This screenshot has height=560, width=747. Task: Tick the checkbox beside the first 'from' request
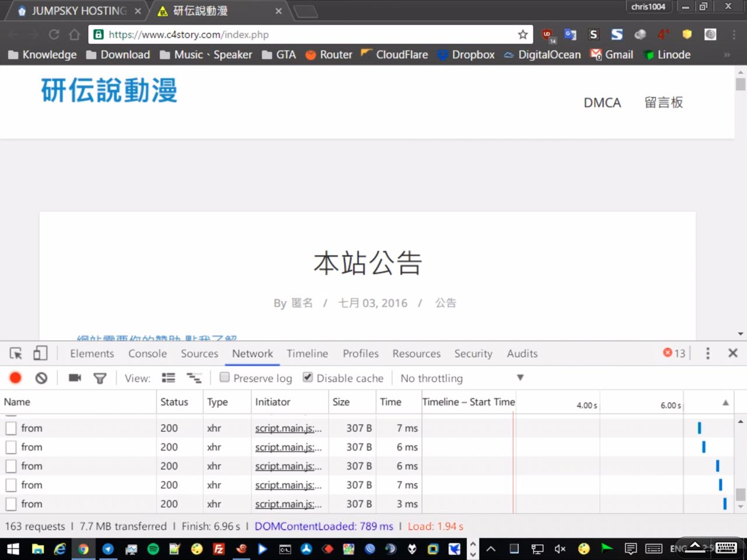pos(11,428)
